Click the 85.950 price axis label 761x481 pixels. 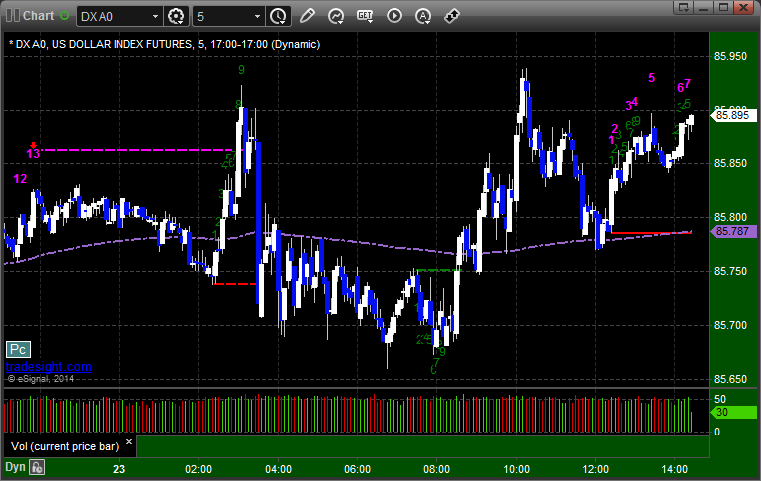[x=730, y=56]
